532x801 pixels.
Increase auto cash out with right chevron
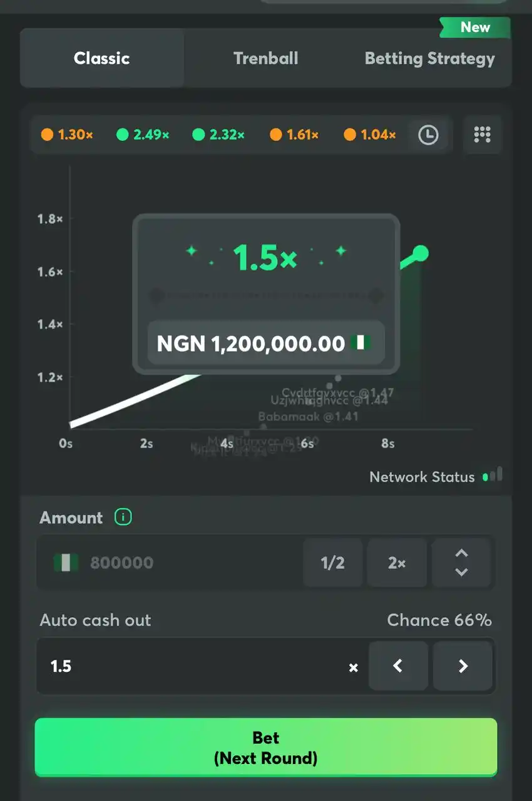click(x=463, y=666)
